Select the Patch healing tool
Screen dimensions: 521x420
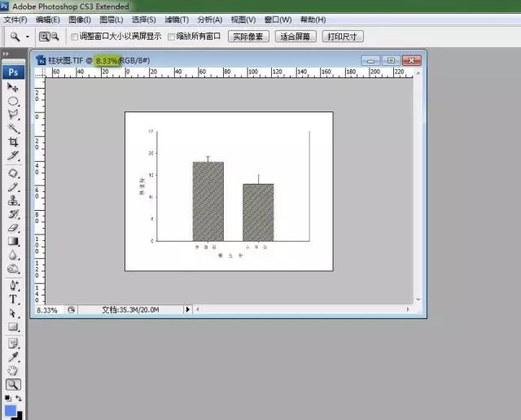[13, 173]
